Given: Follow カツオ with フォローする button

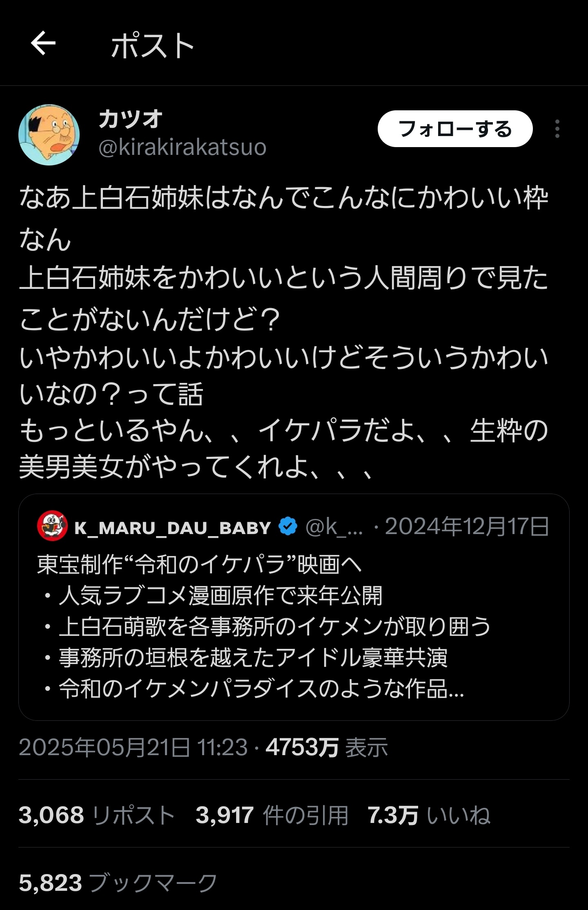Looking at the screenshot, I should (x=455, y=129).
